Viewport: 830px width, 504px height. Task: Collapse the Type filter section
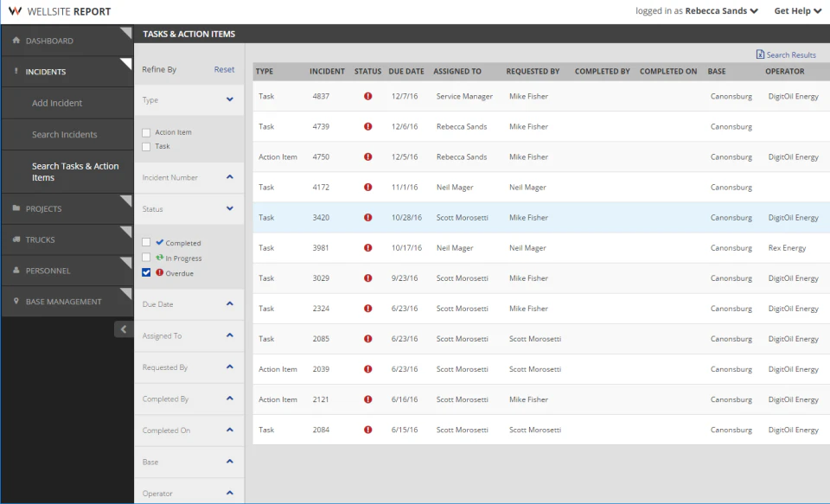(230, 99)
